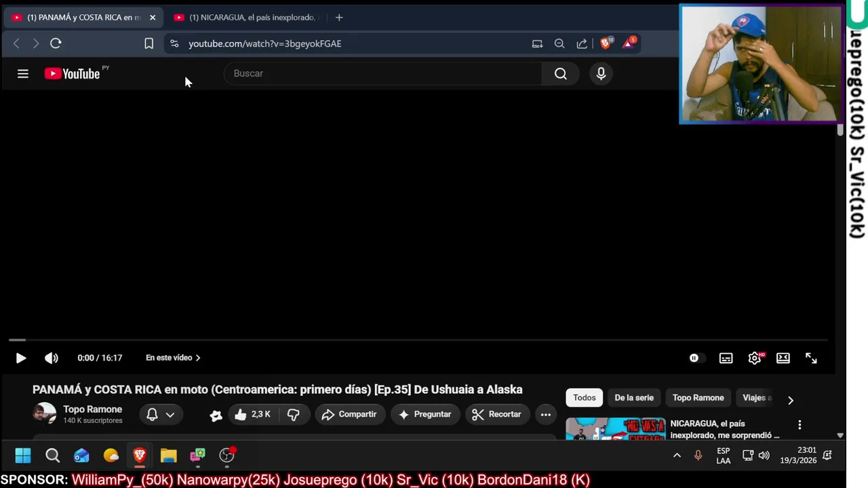868x488 pixels.
Task: Bookmark this page in the toolbar
Action: pos(149,43)
